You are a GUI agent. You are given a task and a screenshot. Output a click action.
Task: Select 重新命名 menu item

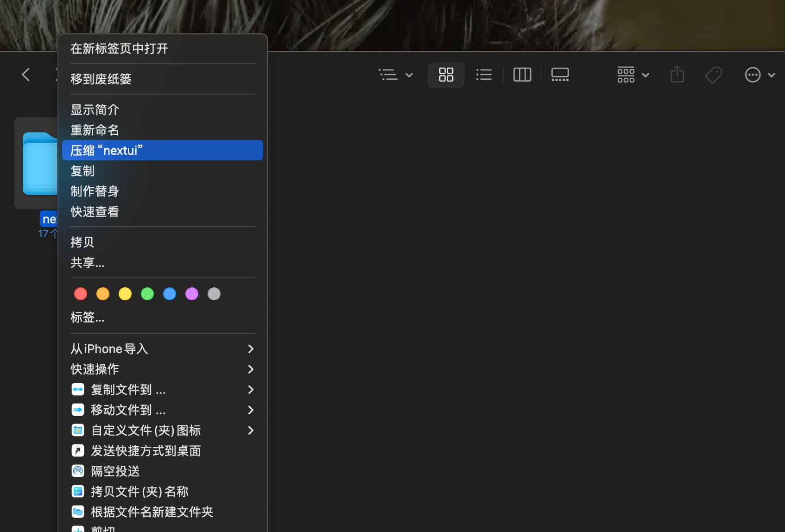coord(162,130)
